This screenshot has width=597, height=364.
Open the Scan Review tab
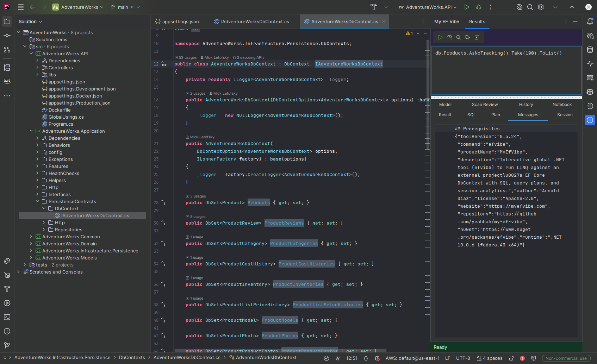[x=485, y=105]
